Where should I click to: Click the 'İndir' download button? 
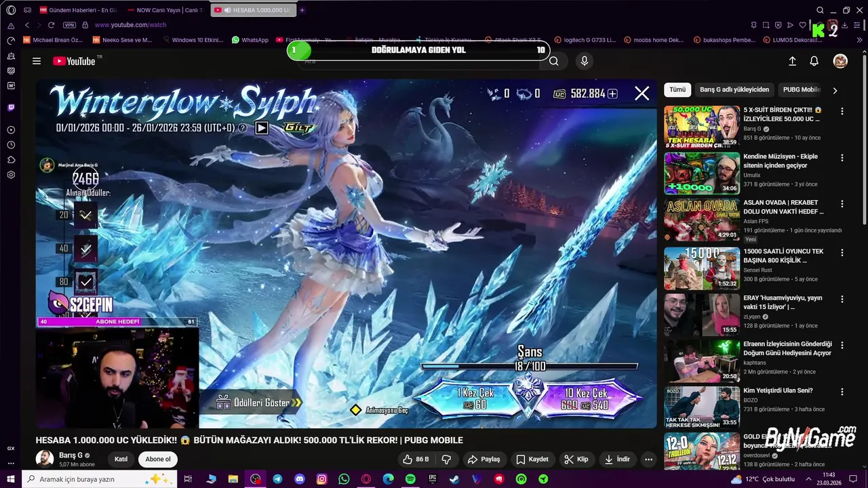617,459
